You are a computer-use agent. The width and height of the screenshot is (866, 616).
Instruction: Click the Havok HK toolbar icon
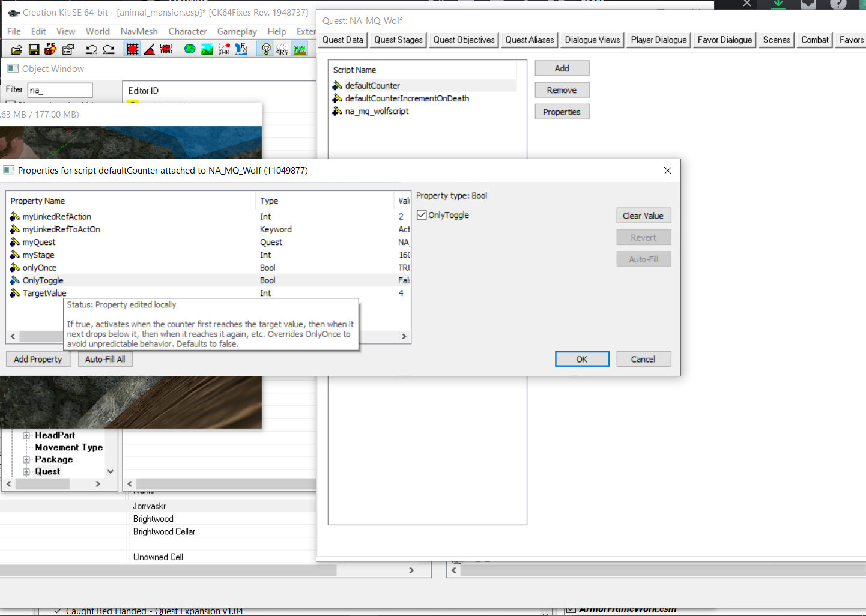pyautogui.click(x=224, y=49)
